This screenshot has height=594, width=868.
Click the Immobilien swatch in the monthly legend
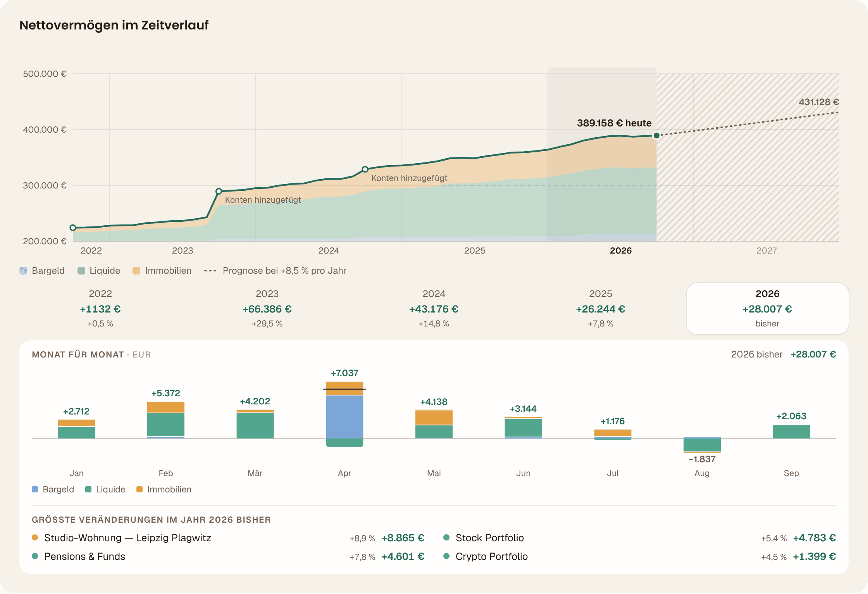click(x=139, y=489)
